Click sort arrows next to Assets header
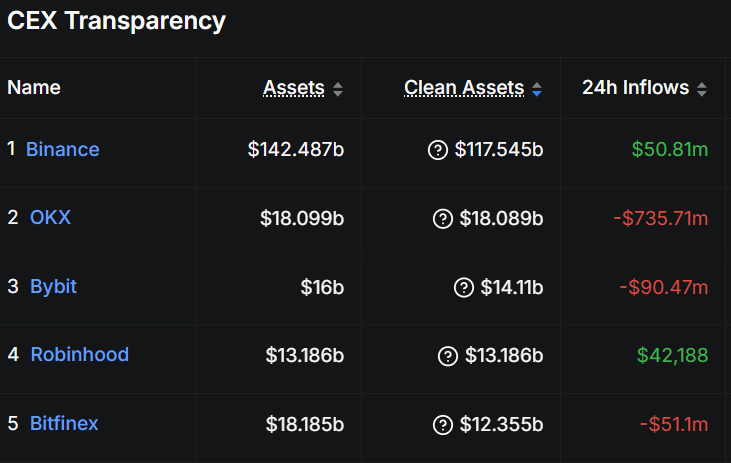731x463 pixels. pyautogui.click(x=338, y=89)
